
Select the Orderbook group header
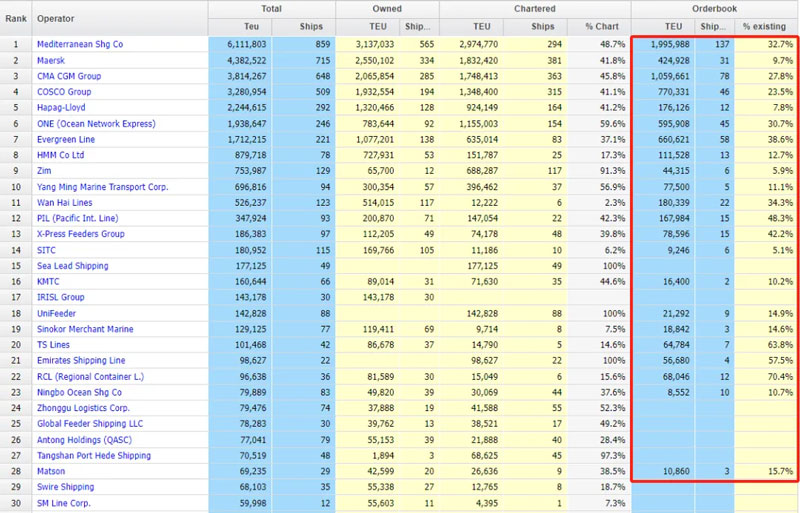click(x=714, y=8)
